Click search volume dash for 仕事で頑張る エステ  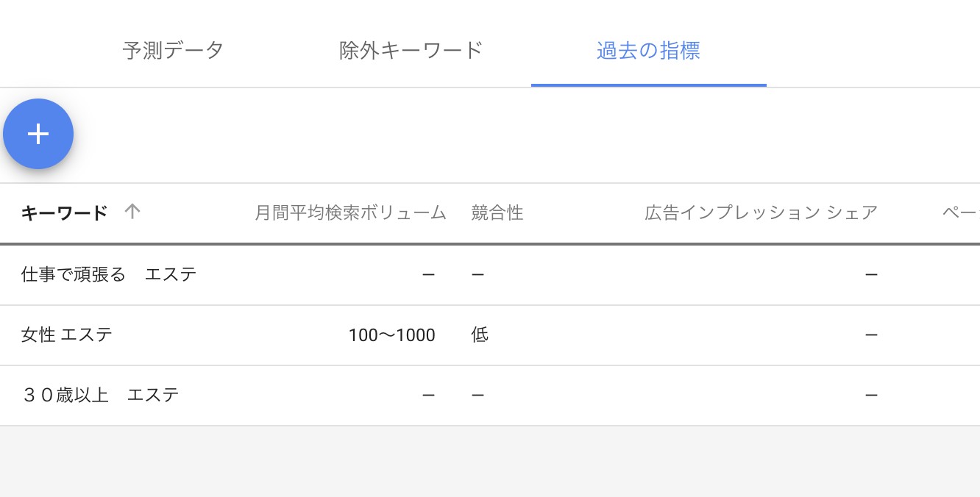coord(429,275)
